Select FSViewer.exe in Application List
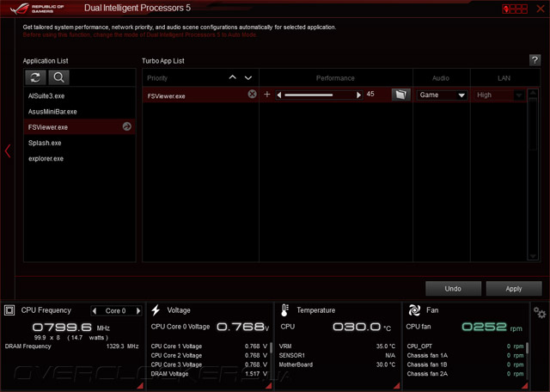The width and height of the screenshot is (550, 392). [x=80, y=126]
